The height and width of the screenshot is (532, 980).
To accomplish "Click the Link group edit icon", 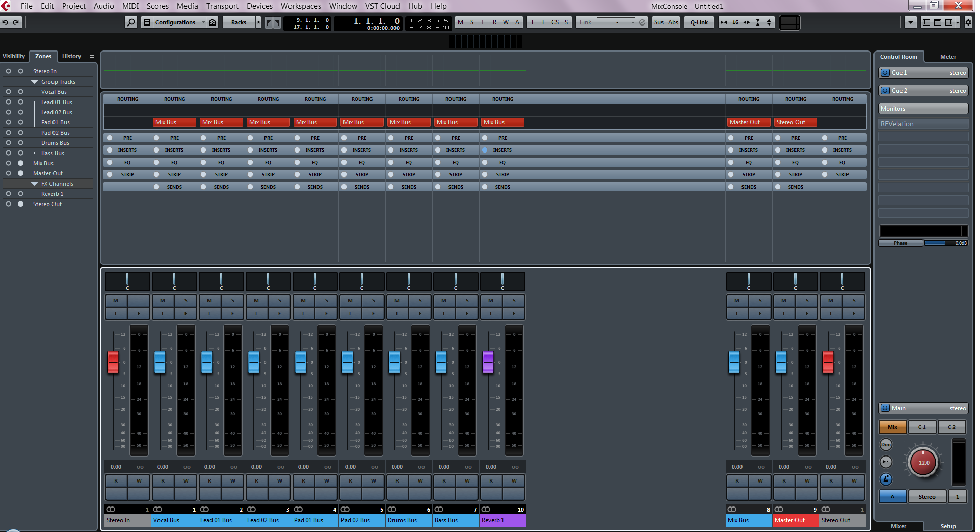I will click(x=642, y=22).
